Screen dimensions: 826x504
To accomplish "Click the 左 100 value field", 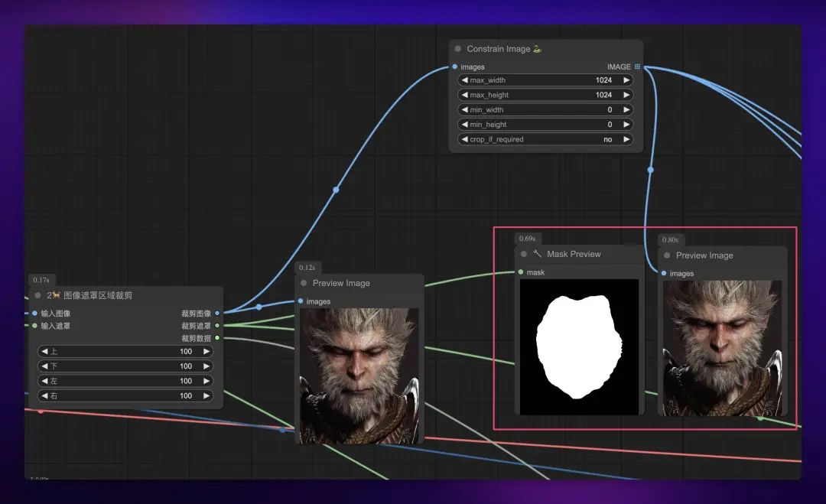I will [125, 381].
